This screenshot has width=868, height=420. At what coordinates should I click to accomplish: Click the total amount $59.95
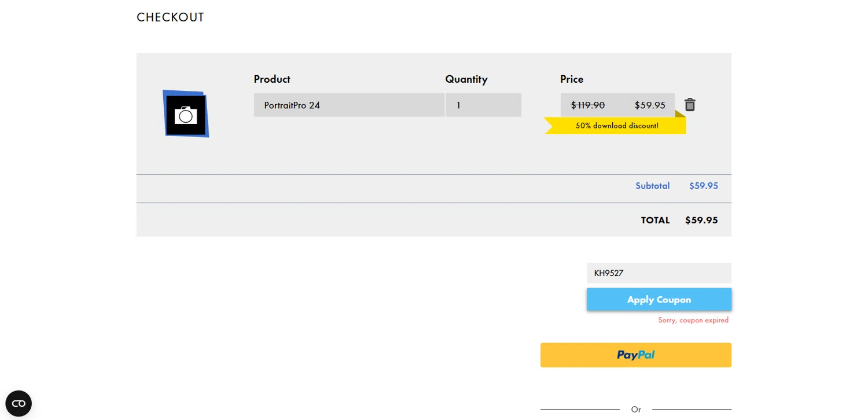[701, 220]
